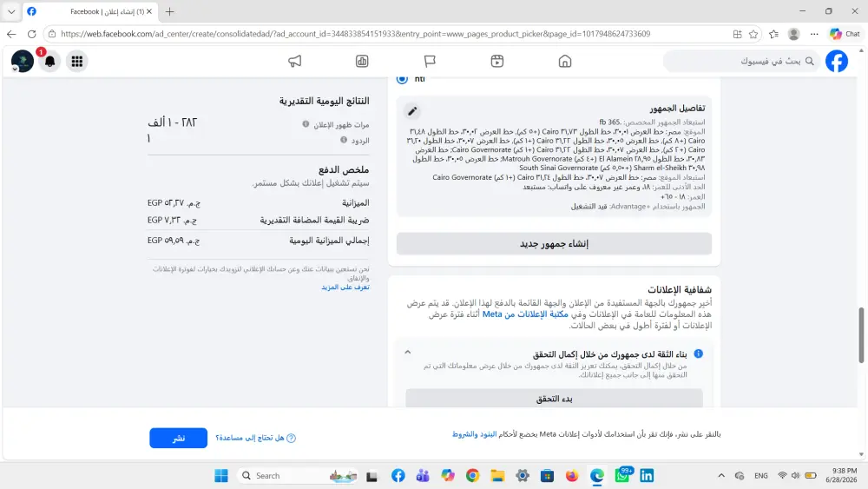This screenshot has width=868, height=489.
Task: Open the Insights chart icon in navbar
Action: click(362, 62)
